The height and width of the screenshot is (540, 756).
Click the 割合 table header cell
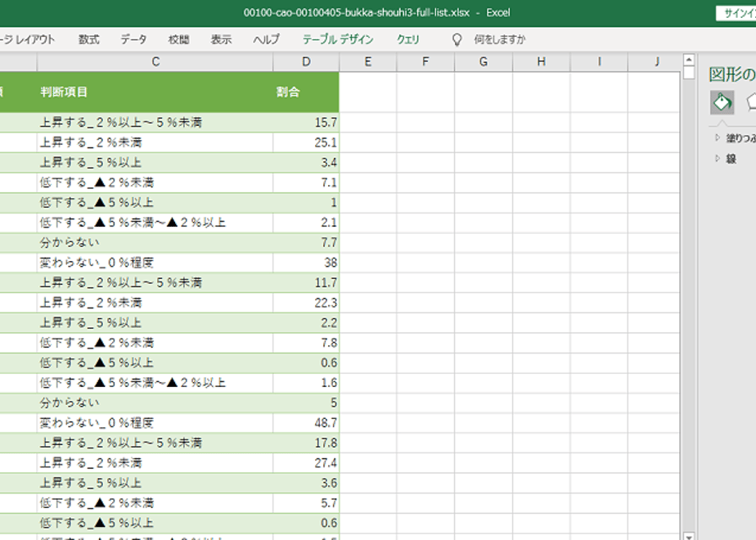(x=306, y=92)
